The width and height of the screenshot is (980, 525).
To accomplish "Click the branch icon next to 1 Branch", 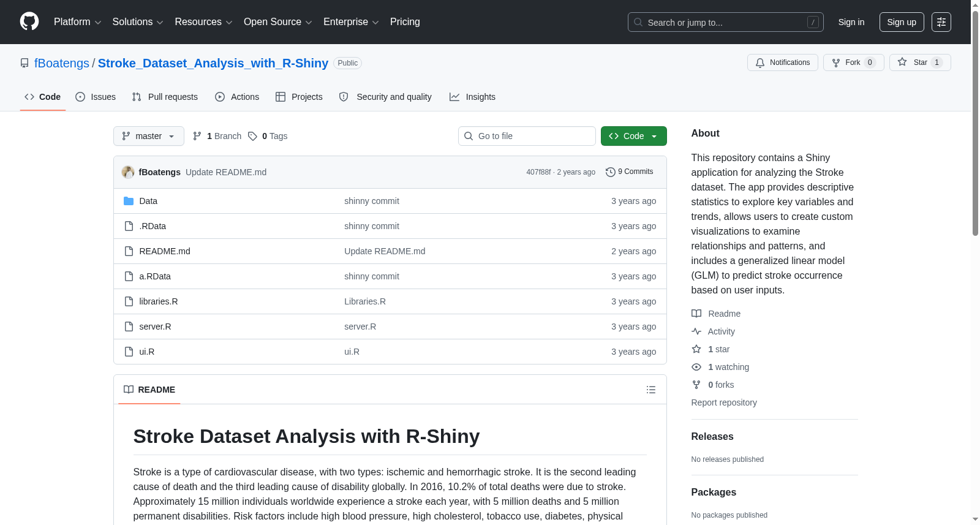I will 197,136.
